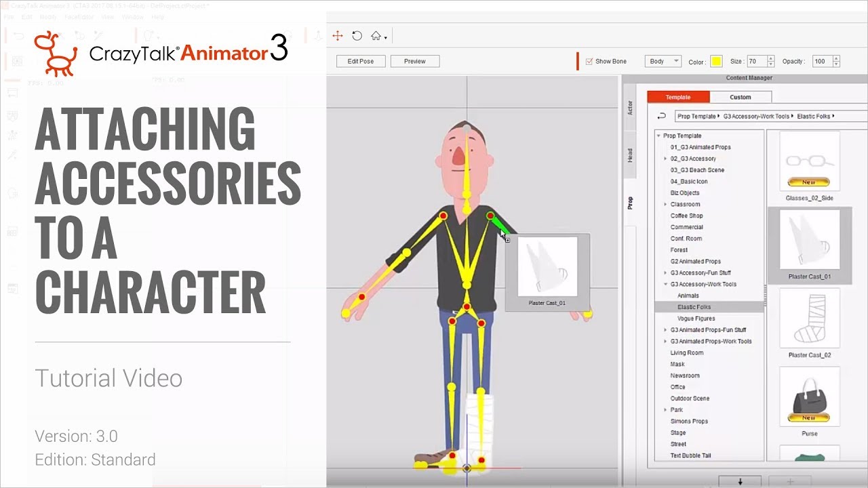Click the Size value field

pyautogui.click(x=756, y=61)
